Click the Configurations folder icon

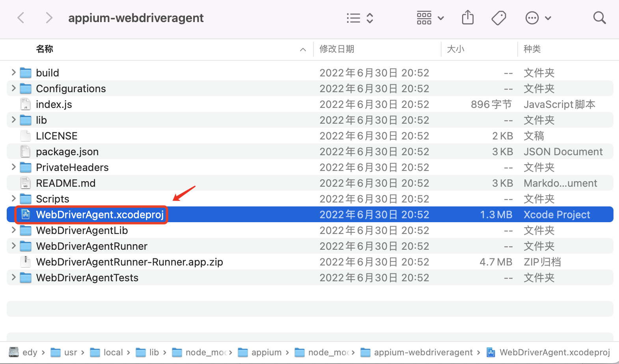[x=26, y=89]
